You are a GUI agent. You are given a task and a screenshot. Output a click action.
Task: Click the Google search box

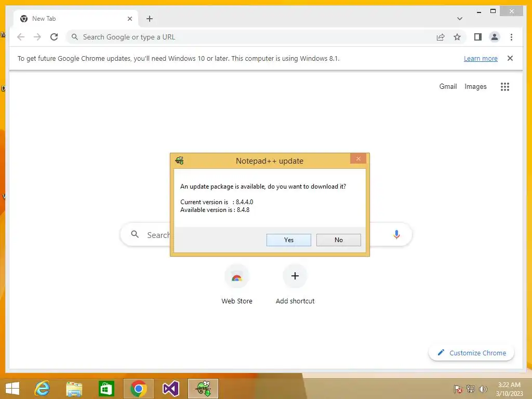pyautogui.click(x=266, y=234)
